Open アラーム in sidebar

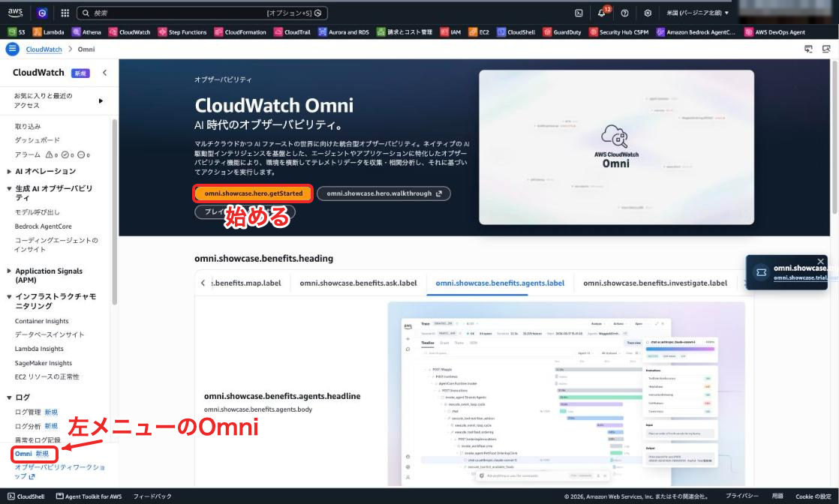coord(28,154)
